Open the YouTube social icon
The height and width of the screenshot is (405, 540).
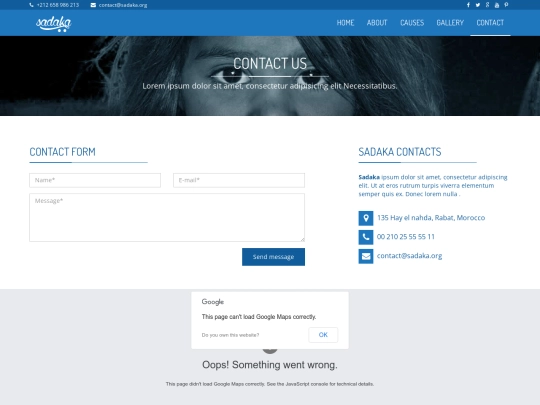click(x=497, y=5)
